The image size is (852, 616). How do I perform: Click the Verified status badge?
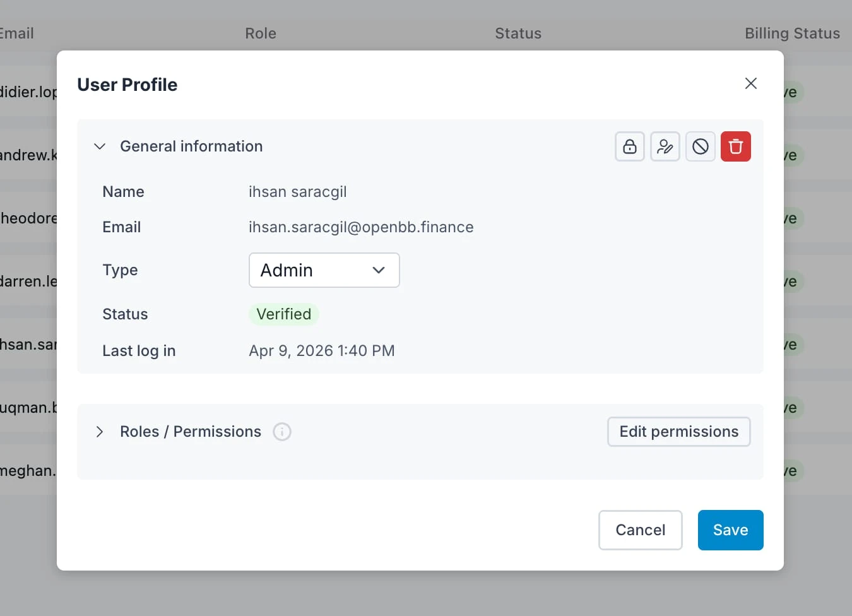click(x=283, y=314)
